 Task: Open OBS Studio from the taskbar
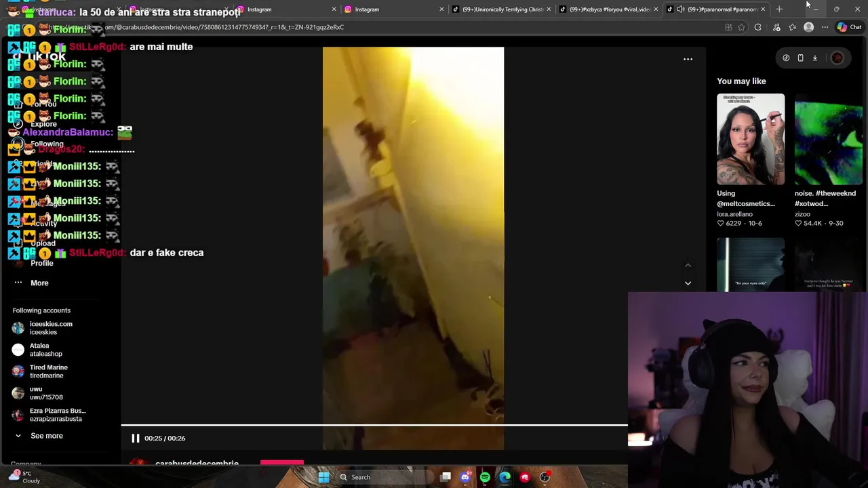pos(545,477)
